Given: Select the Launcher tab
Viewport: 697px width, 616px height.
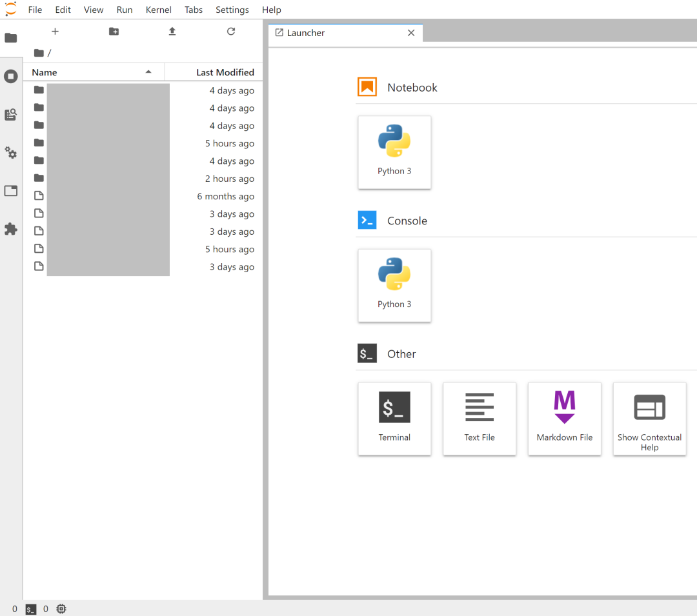Looking at the screenshot, I should pyautogui.click(x=345, y=33).
